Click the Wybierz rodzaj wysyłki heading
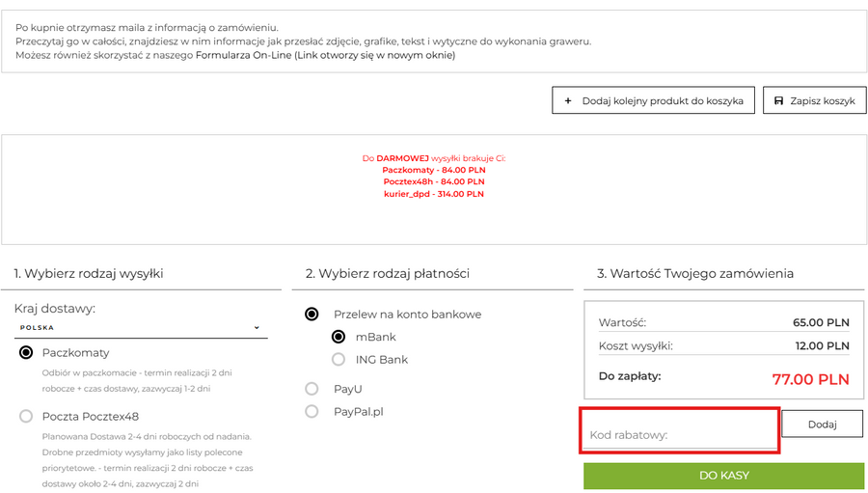This screenshot has width=868, height=493. click(89, 273)
